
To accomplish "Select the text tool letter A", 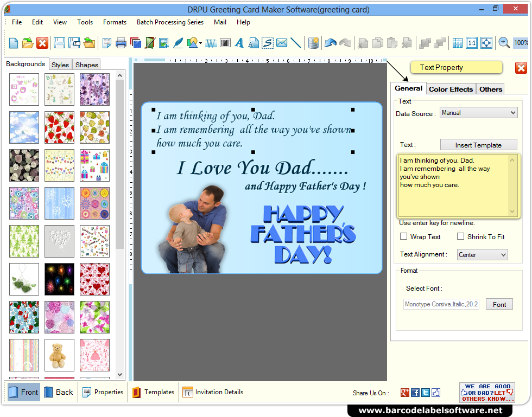I will (239, 43).
